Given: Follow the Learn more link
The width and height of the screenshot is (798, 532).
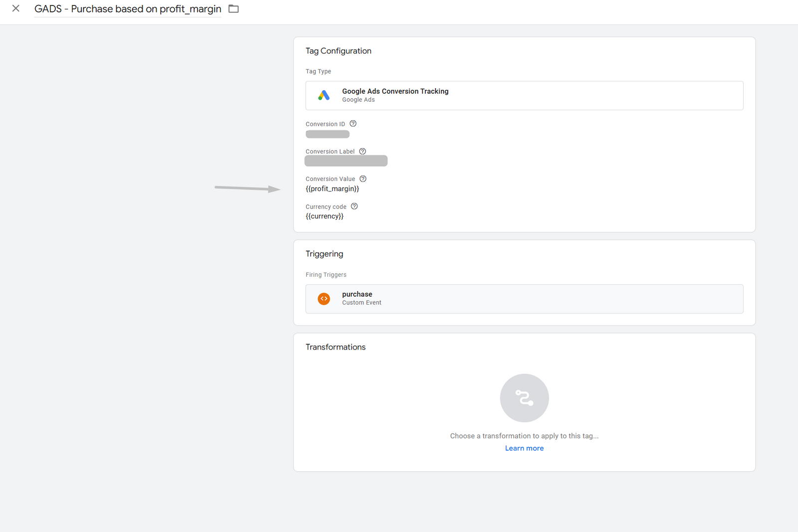Looking at the screenshot, I should [x=524, y=448].
